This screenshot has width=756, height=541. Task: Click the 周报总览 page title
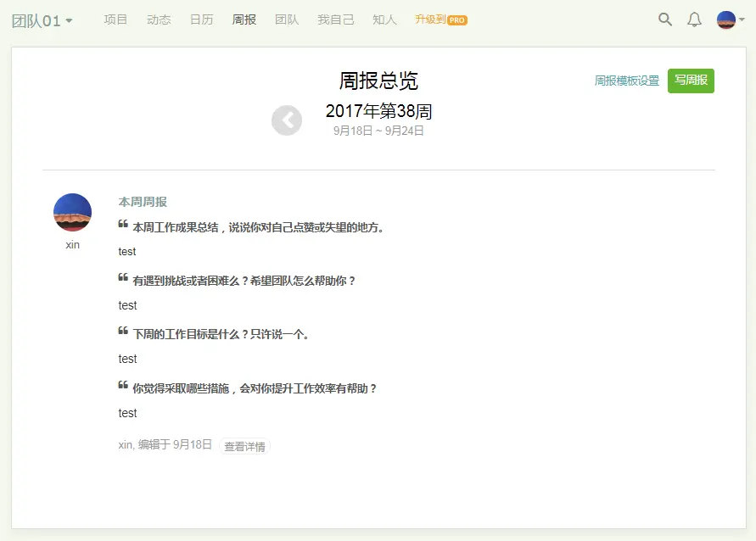pos(378,81)
